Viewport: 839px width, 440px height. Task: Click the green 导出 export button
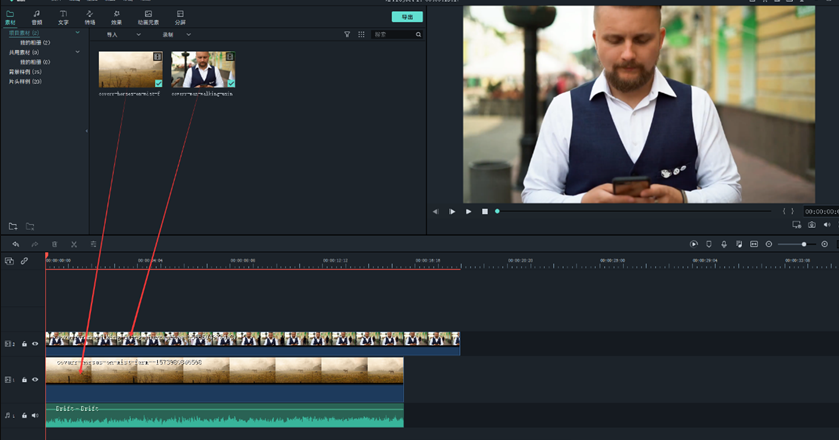tap(407, 17)
